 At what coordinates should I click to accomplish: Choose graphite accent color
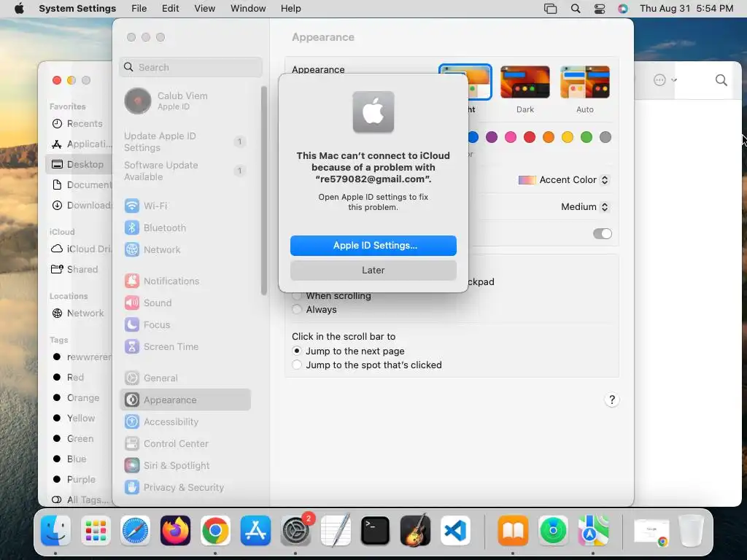[x=605, y=137]
